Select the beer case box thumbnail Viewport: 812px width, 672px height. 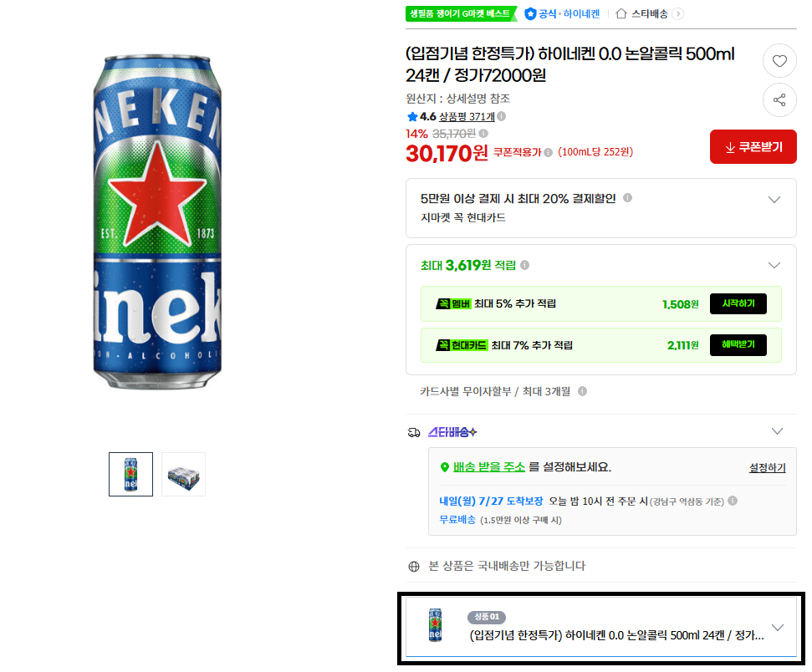tap(183, 474)
